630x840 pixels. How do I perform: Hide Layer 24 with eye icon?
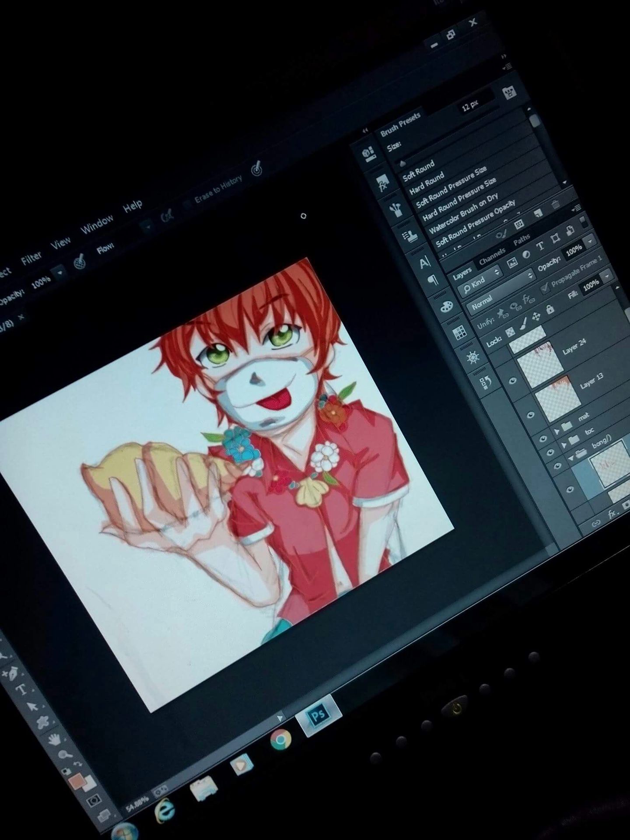(x=513, y=381)
